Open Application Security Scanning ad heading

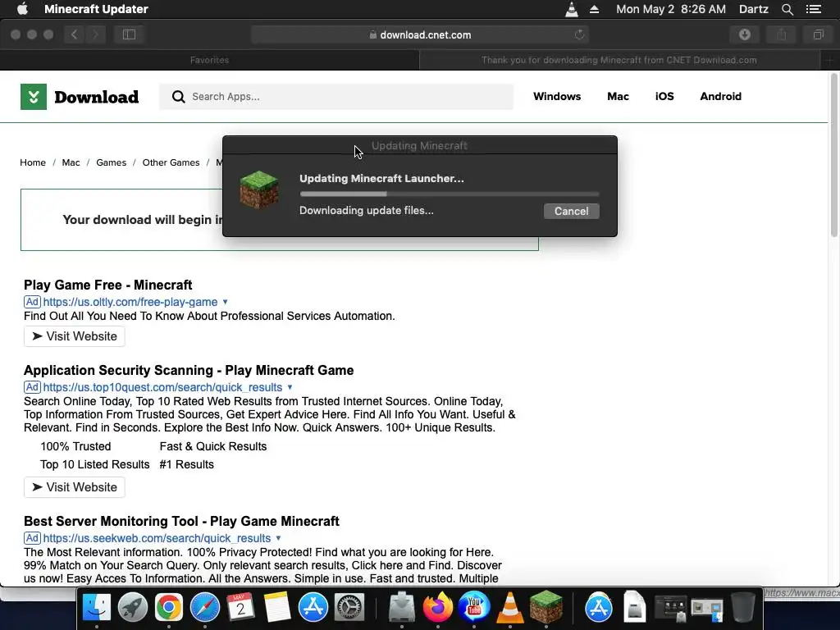189,370
